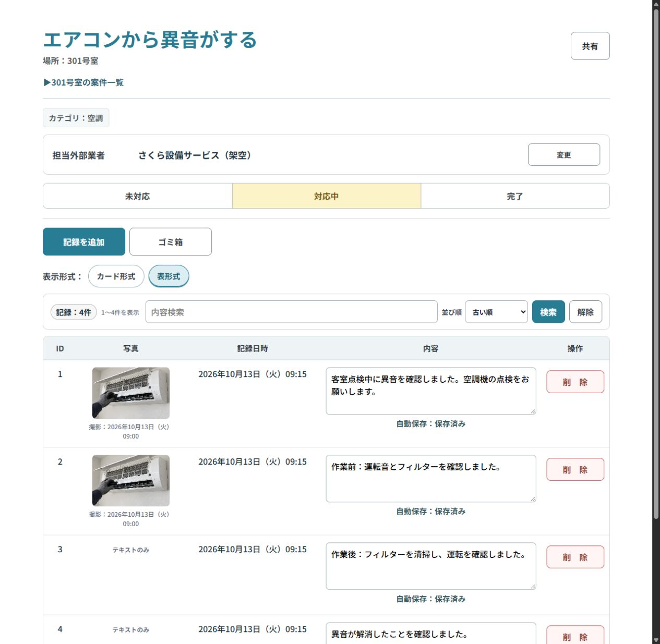This screenshot has height=644, width=660.
Task: Open the 並び順 sort dropdown
Action: coord(496,312)
